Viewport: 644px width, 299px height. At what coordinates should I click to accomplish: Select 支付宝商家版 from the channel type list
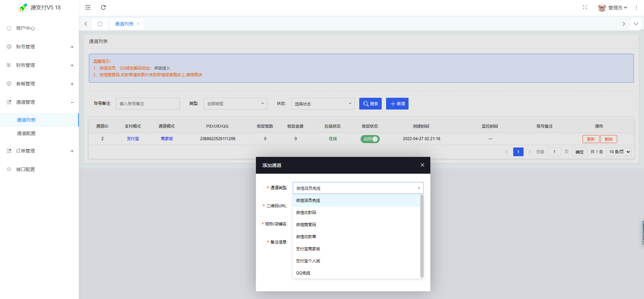357,249
